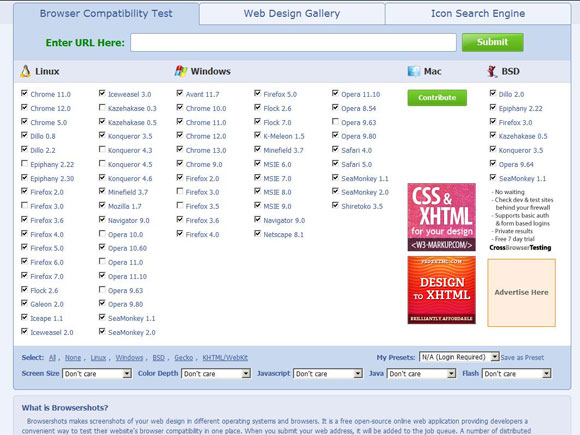Select Windows browsers link

[x=129, y=358]
